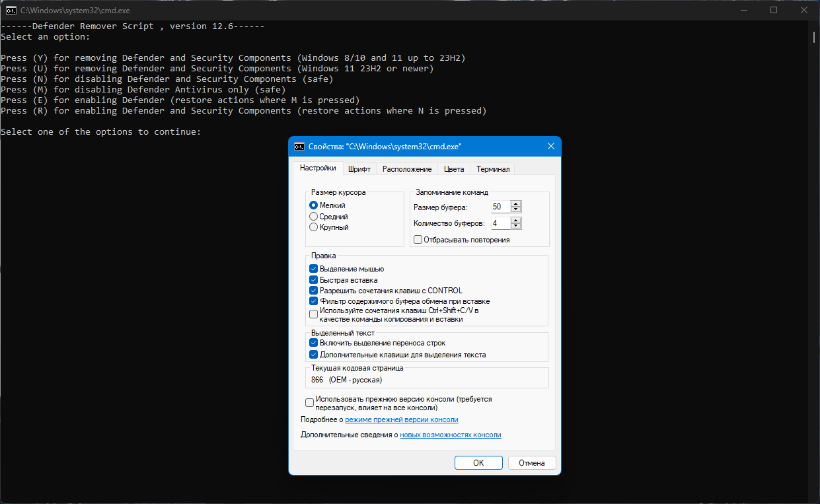The width and height of the screenshot is (820, 504).
Task: Increase Размер буфера with the up arrow
Action: [516, 204]
